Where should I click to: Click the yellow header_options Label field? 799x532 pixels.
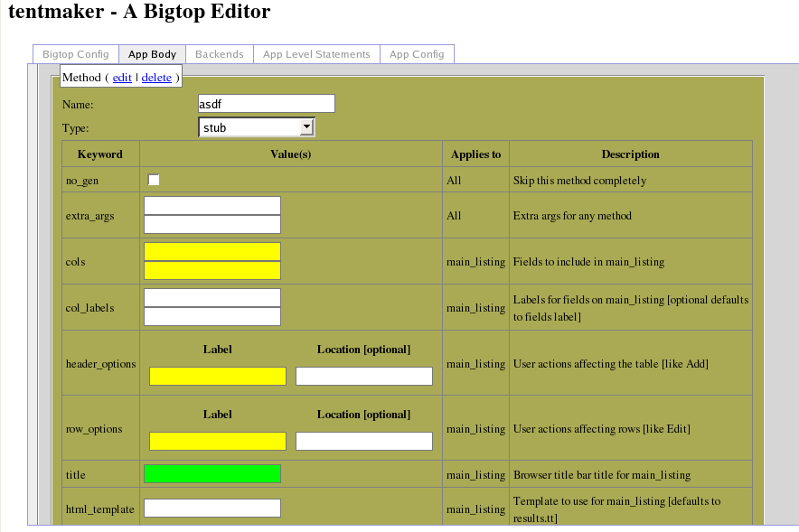click(218, 377)
